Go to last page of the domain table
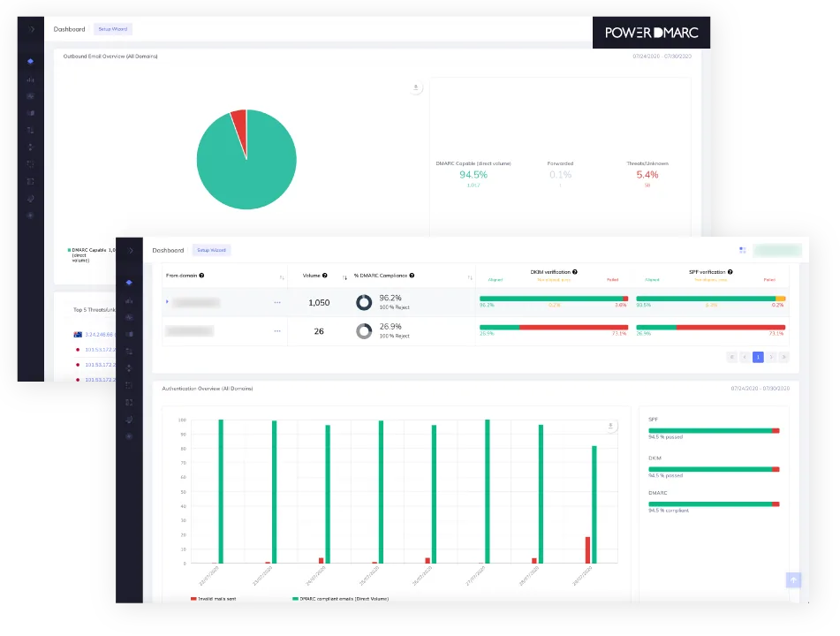 point(783,357)
